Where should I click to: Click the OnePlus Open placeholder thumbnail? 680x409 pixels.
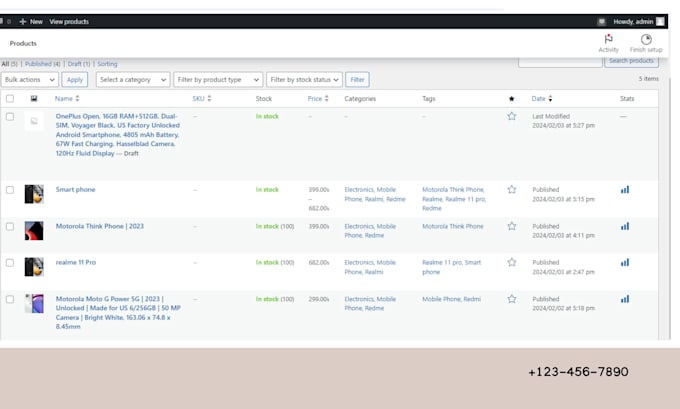pyautogui.click(x=34, y=121)
